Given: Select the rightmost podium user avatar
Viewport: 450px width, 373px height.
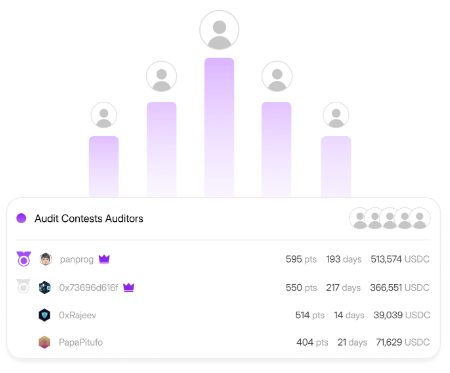Looking at the screenshot, I should [336, 115].
